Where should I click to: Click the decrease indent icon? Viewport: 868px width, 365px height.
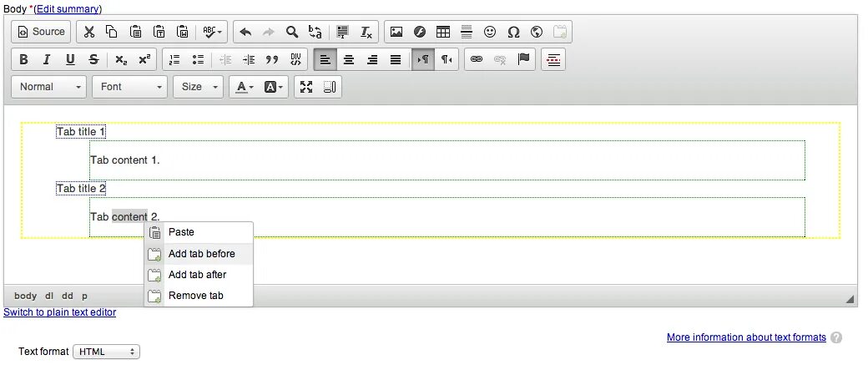pos(226,59)
